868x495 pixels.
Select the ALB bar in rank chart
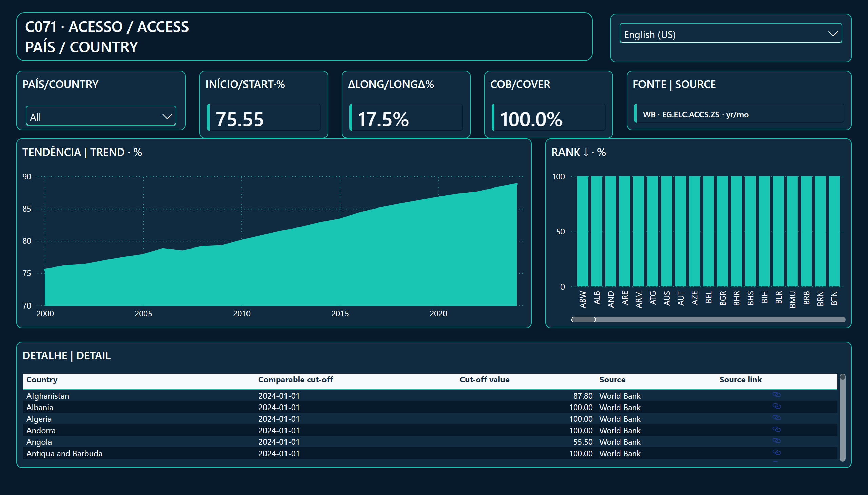597,232
